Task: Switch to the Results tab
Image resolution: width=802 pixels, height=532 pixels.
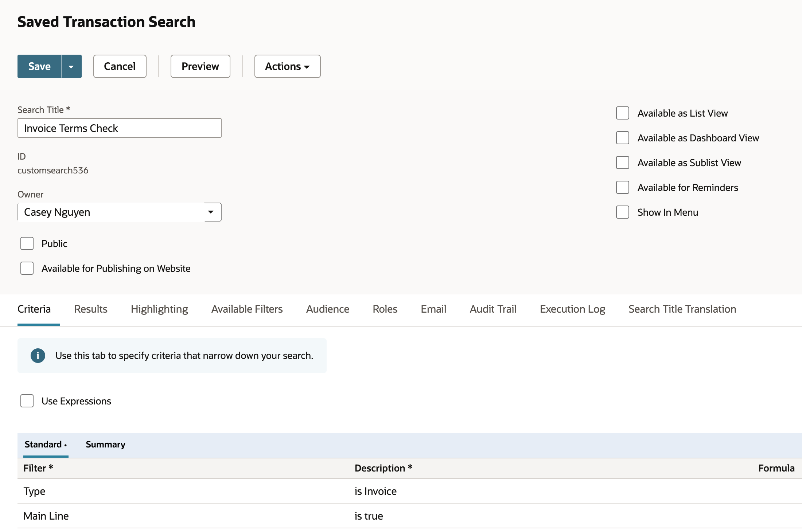Action: 91,309
